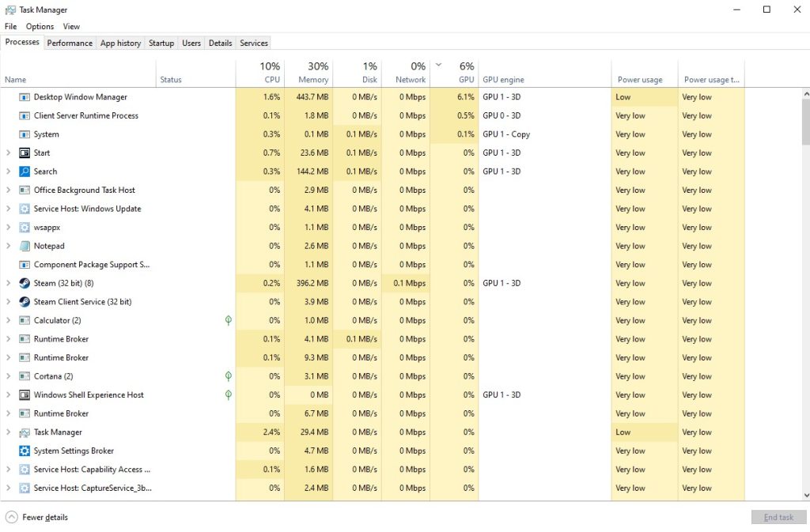Click the Service Host: Windows Update gear icon
810x532 pixels.
(25, 209)
